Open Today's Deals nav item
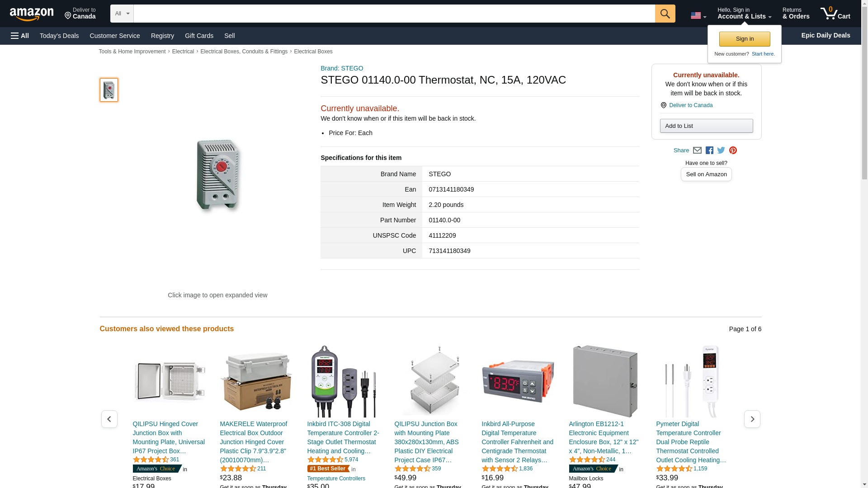 [59, 36]
